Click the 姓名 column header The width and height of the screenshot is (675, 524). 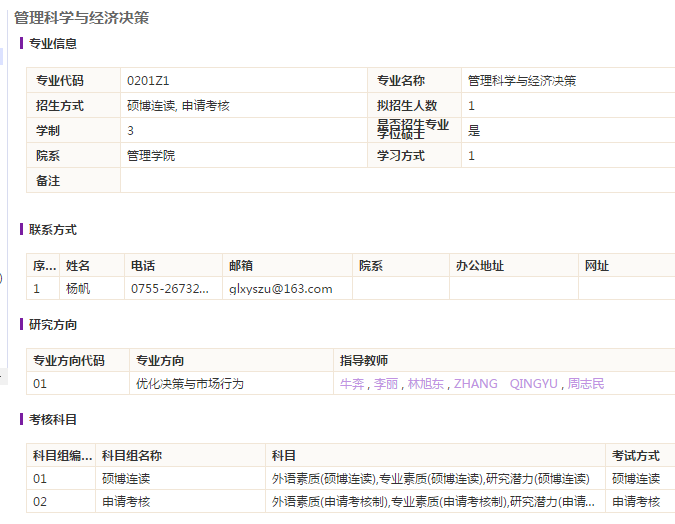pyautogui.click(x=78, y=266)
